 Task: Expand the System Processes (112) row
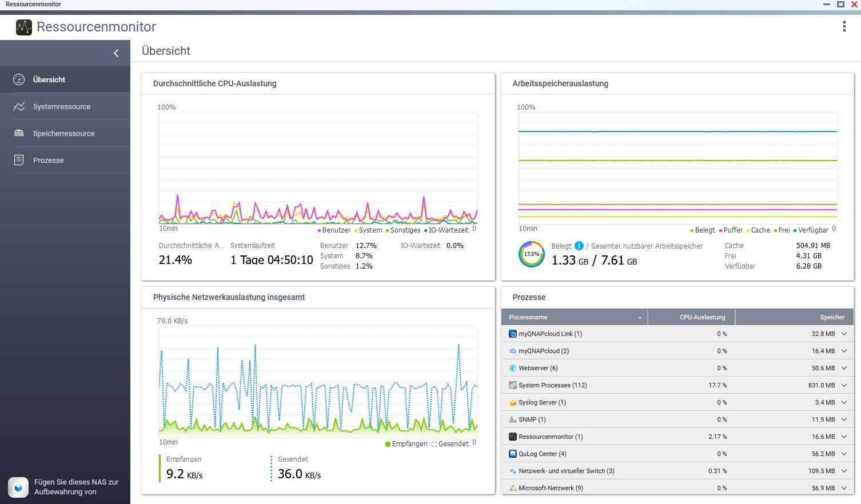click(x=844, y=385)
